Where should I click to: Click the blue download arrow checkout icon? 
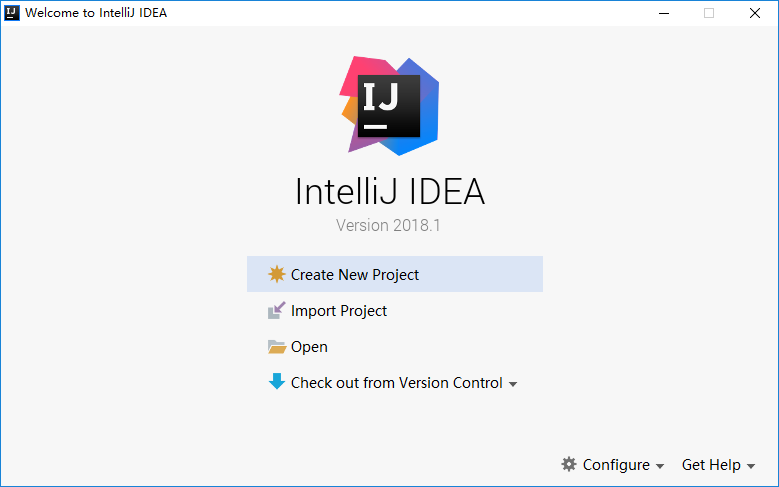[277, 382]
